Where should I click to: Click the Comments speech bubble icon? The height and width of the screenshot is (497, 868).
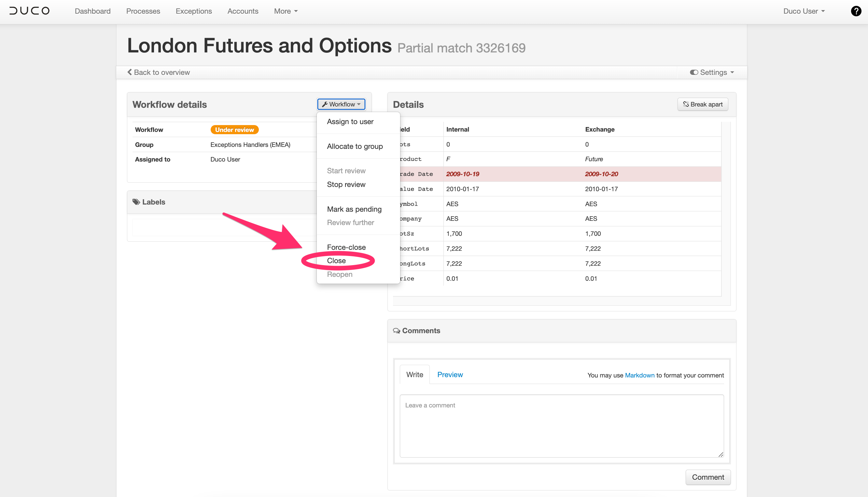click(x=397, y=331)
